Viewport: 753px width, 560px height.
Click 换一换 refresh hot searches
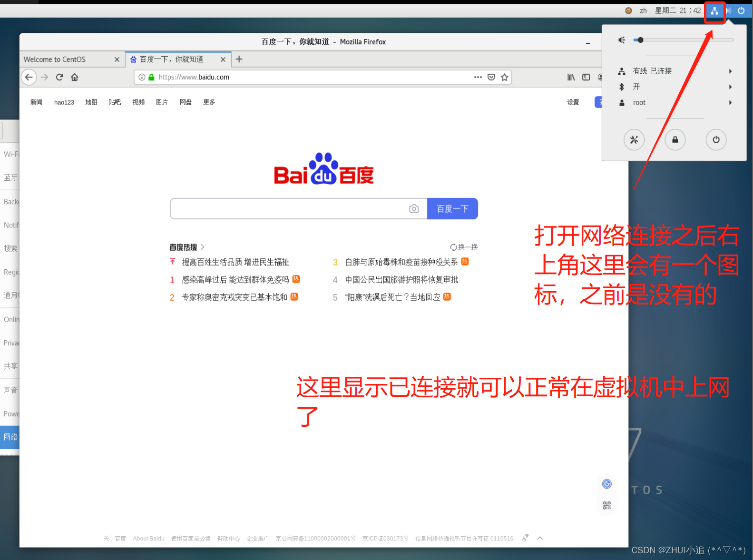pyautogui.click(x=464, y=247)
